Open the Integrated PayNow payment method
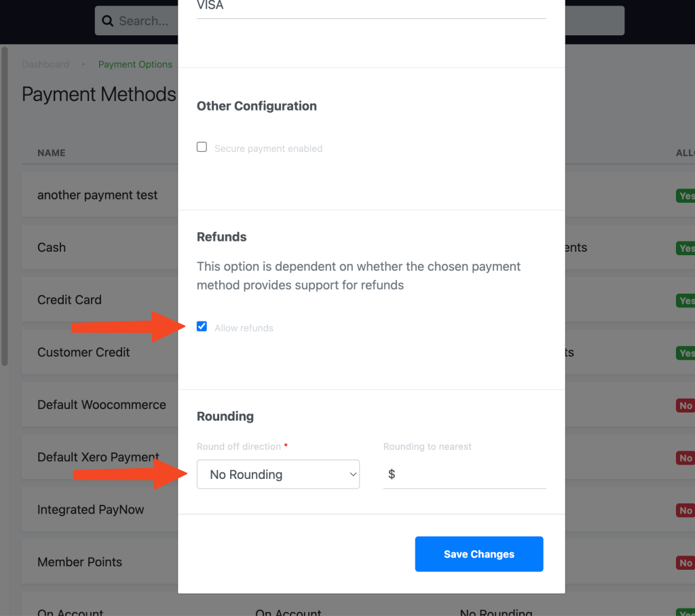The width and height of the screenshot is (695, 616). pos(91,509)
